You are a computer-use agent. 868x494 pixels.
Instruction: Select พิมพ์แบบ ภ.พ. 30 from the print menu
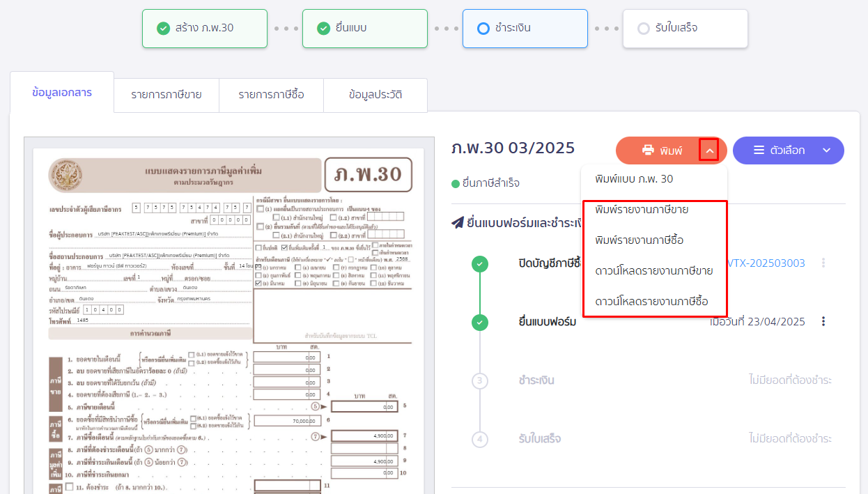pos(636,178)
